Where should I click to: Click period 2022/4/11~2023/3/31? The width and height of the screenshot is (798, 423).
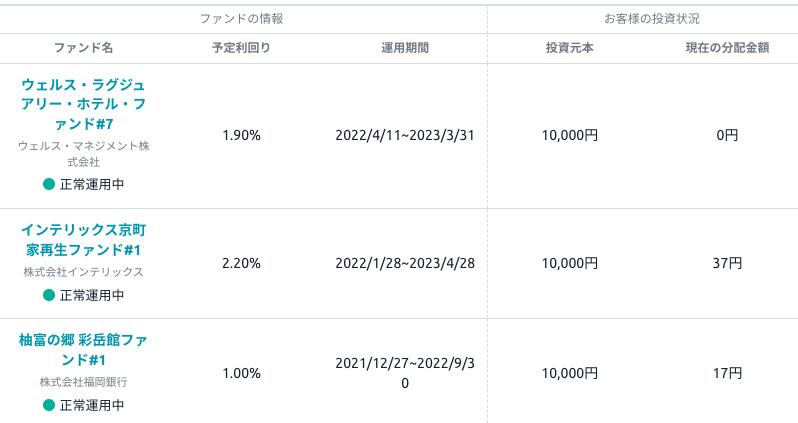pyautogui.click(x=405, y=135)
